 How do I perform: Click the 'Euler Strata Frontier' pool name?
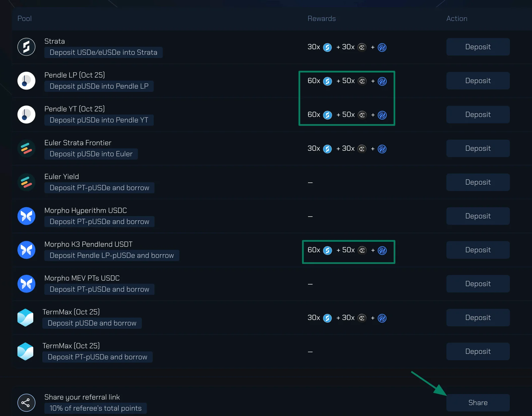point(78,143)
